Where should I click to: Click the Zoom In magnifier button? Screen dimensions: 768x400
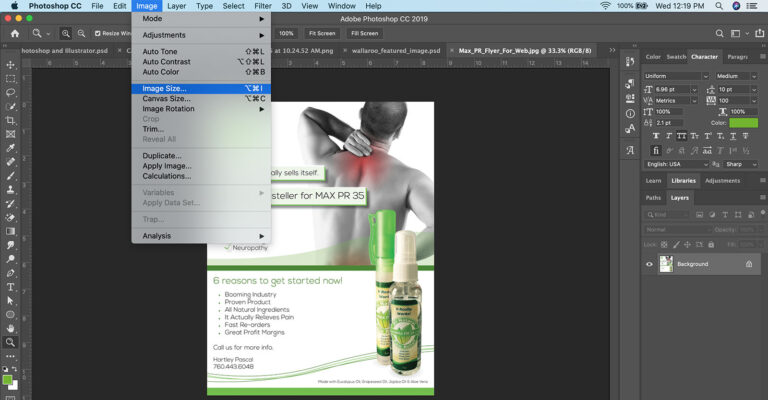[65, 33]
